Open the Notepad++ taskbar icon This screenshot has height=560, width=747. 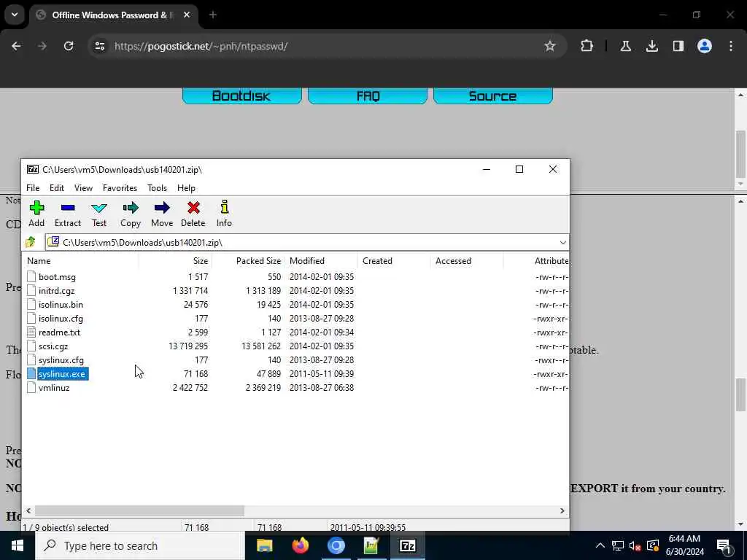coord(371,545)
